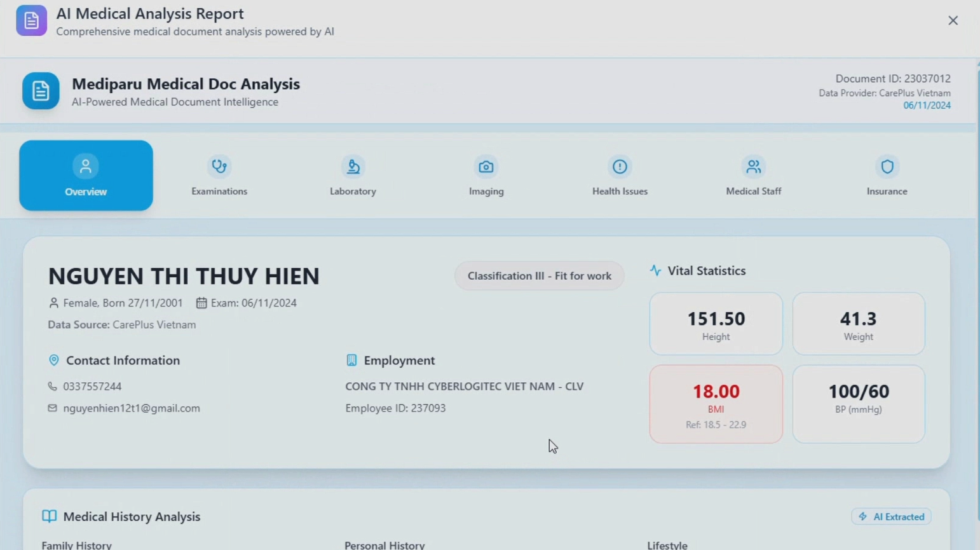
Task: Select the Medical Staff tab
Action: (754, 176)
